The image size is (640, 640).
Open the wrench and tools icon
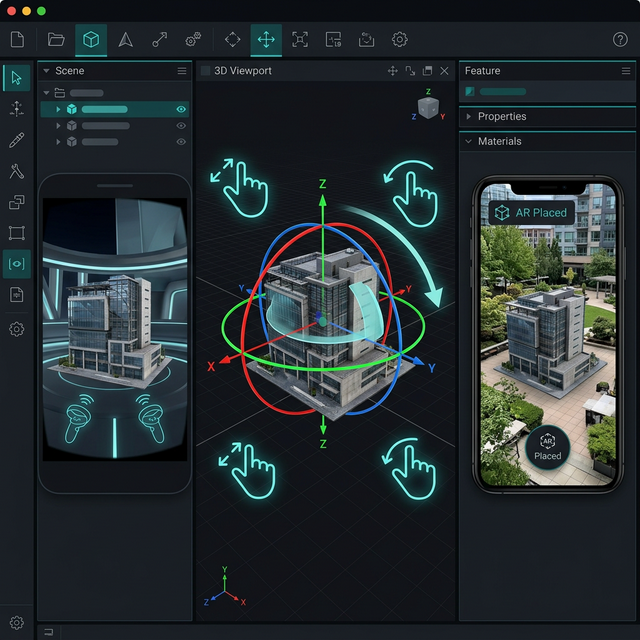(x=16, y=171)
